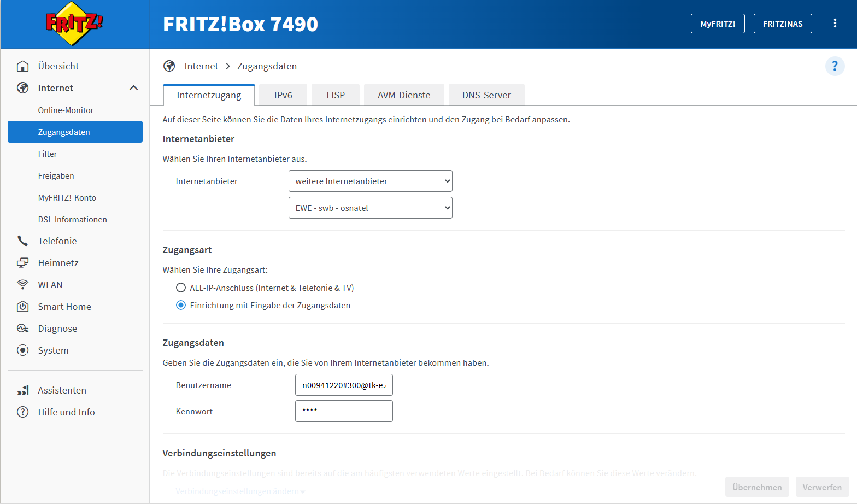Viewport: 857px width, 504px height.
Task: Click the MyFRITZ! button
Action: point(717,24)
